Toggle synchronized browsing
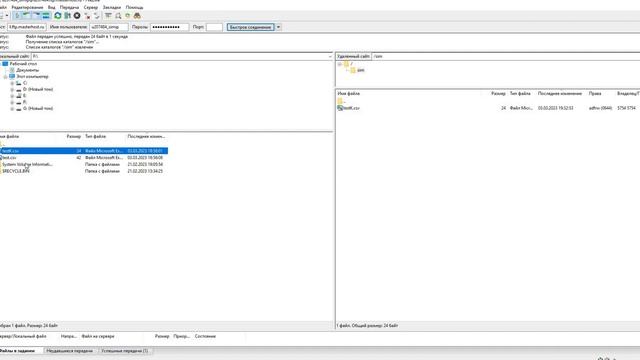Viewport: 640px width, 360px height. pyautogui.click(x=127, y=16)
